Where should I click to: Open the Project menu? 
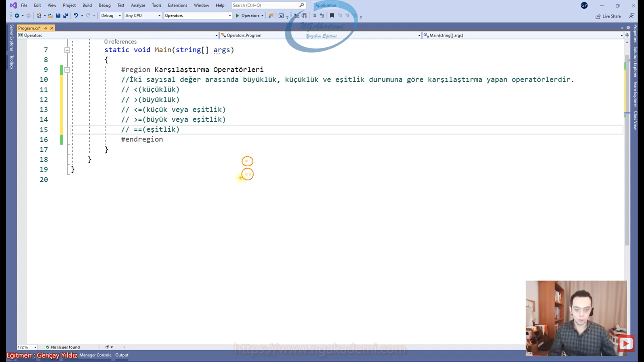tap(69, 5)
